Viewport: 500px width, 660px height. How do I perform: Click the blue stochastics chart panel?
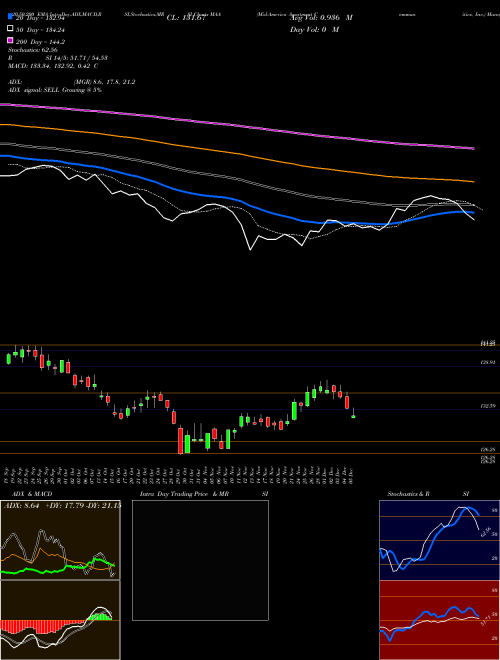(x=439, y=540)
